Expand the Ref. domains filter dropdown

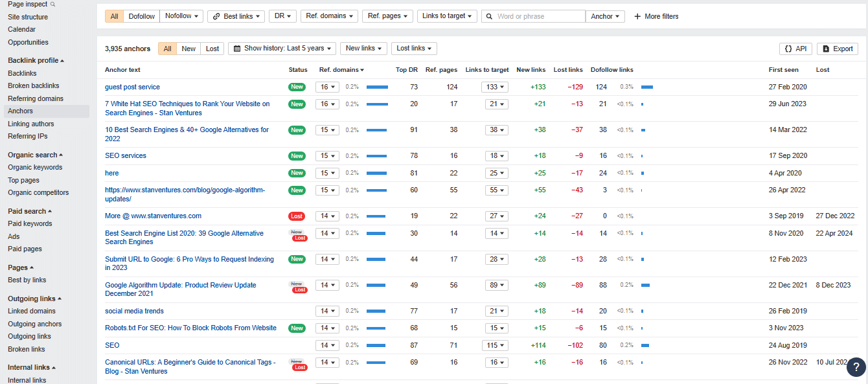(329, 16)
